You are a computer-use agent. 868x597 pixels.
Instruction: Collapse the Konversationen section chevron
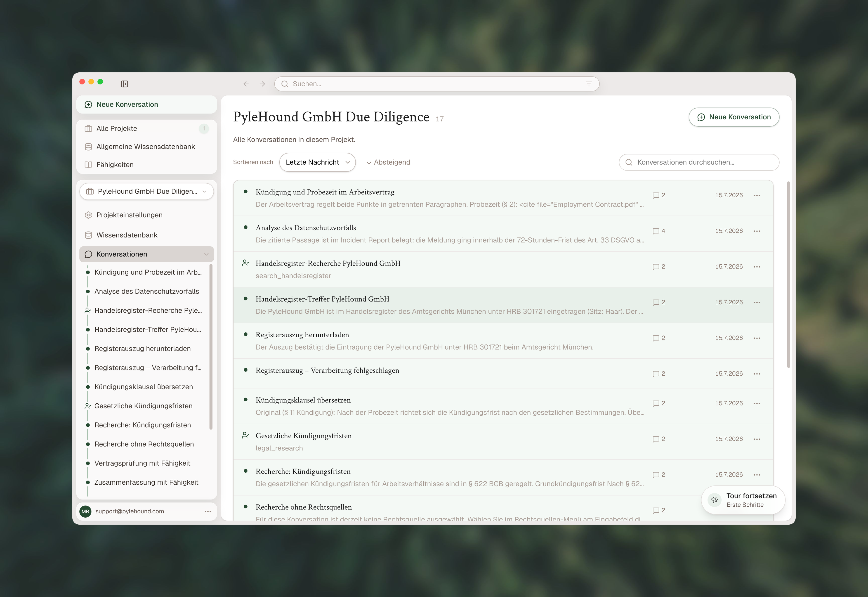206,254
